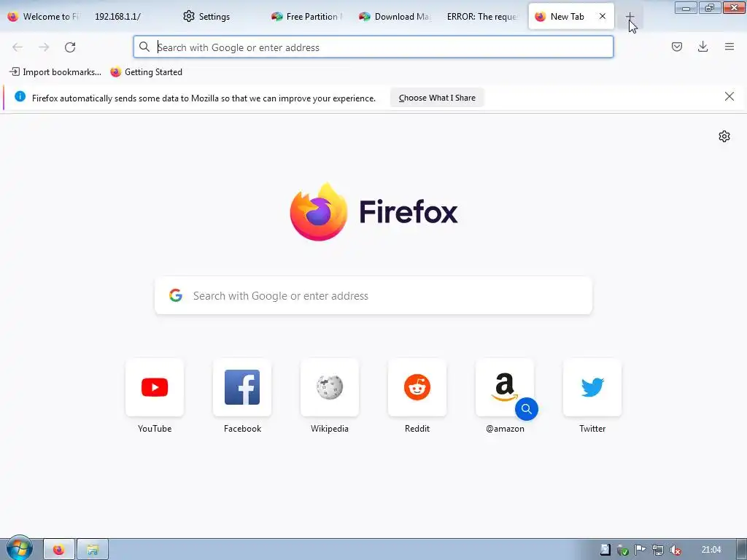This screenshot has width=747, height=560.
Task: Open the Wikipedia shortcut tile
Action: coord(330,387)
